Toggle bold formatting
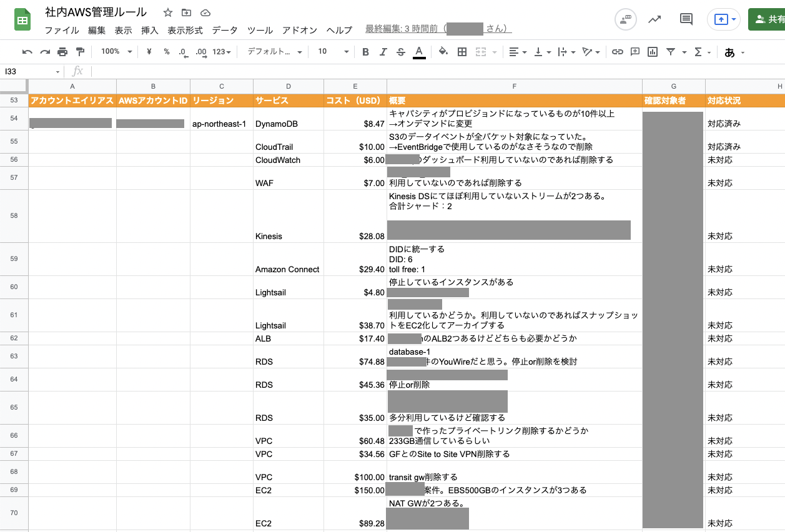This screenshot has width=785, height=532. pos(365,52)
